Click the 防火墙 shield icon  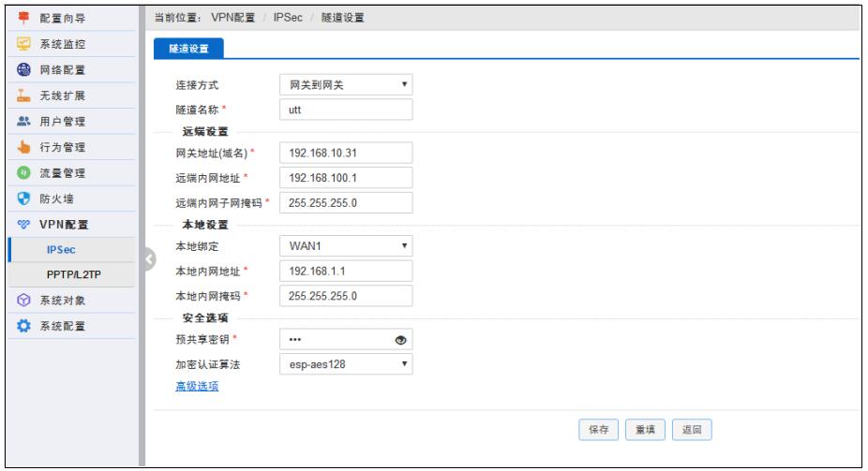(x=23, y=199)
